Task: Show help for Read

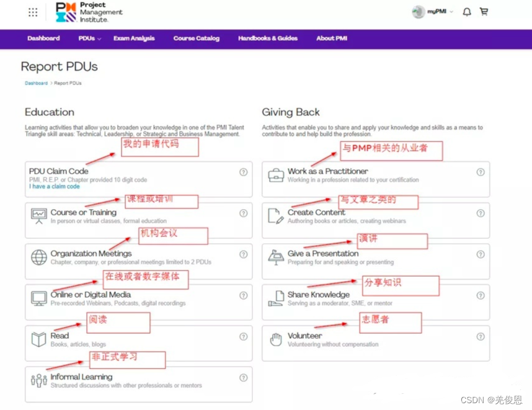Action: [243, 336]
